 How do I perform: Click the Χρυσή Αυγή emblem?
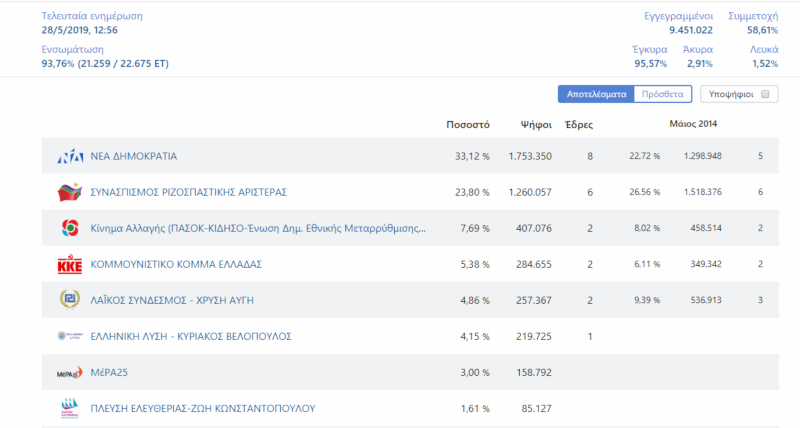70,299
